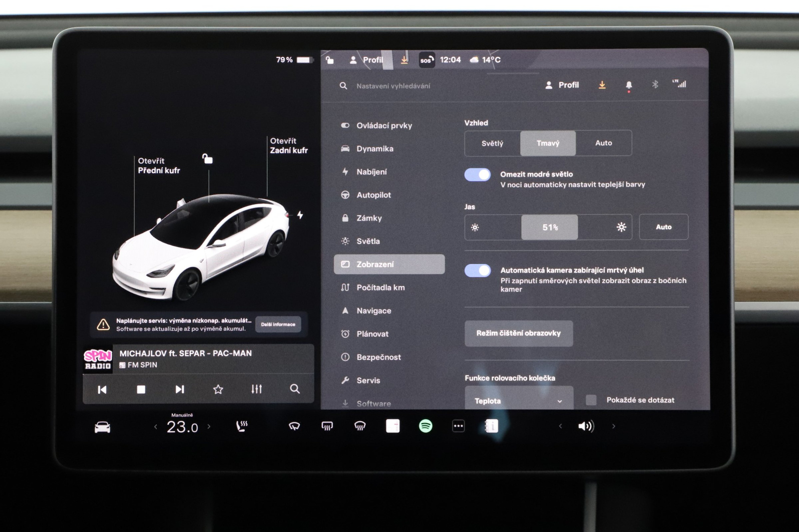
Task: Open the audio equalizer settings
Action: 257,389
